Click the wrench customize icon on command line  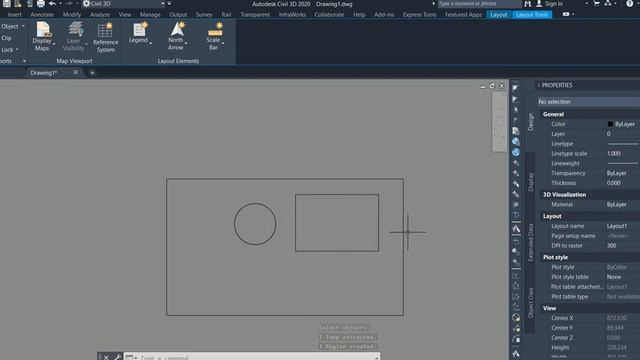click(118, 357)
